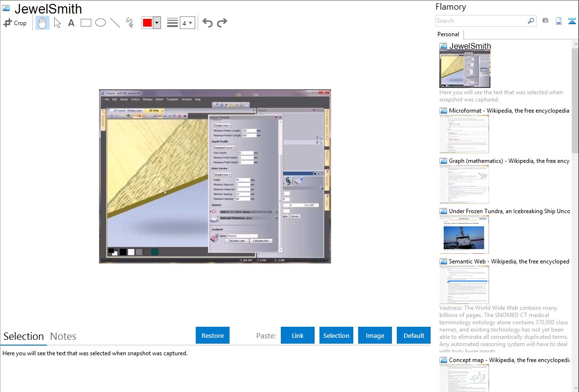Select the straight line tool
The height and width of the screenshot is (392, 579).
point(115,23)
